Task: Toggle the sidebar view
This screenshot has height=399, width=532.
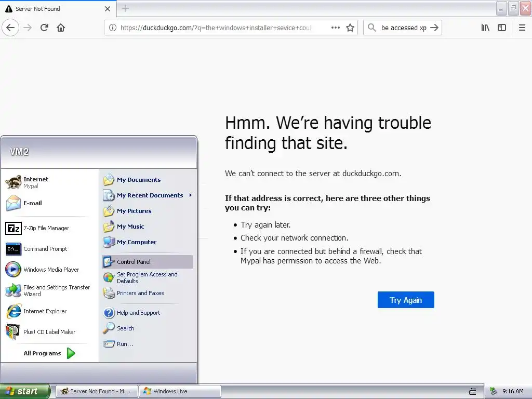Action: pos(502,28)
